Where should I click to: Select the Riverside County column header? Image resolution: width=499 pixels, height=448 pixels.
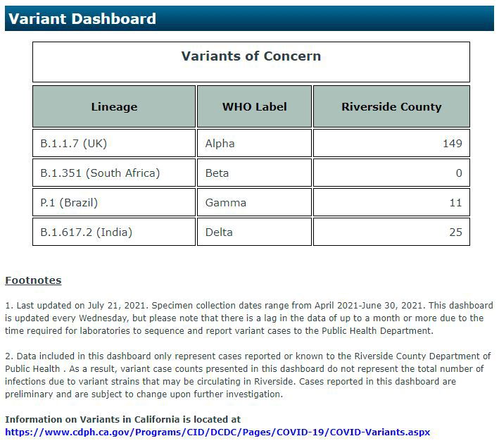point(391,107)
